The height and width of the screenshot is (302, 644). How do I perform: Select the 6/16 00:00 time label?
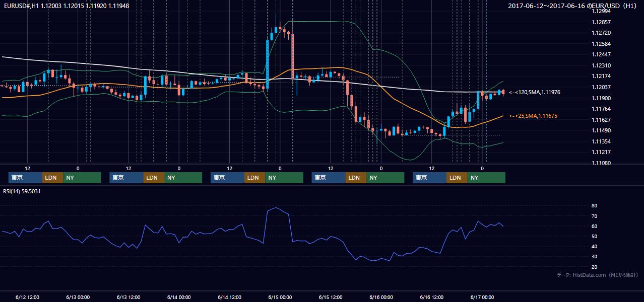coord(381,297)
